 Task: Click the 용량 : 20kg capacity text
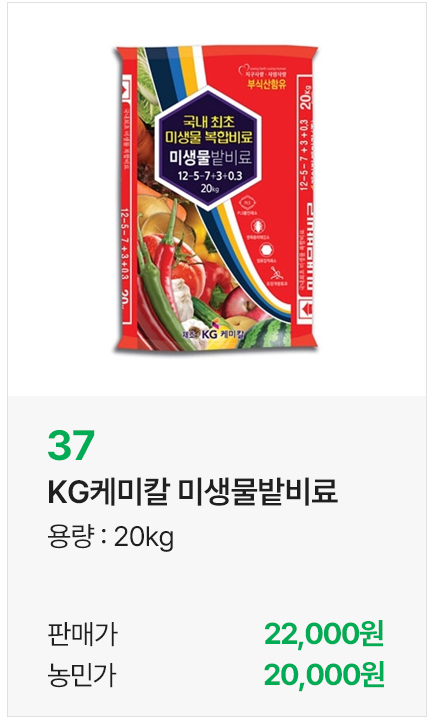pos(111,536)
